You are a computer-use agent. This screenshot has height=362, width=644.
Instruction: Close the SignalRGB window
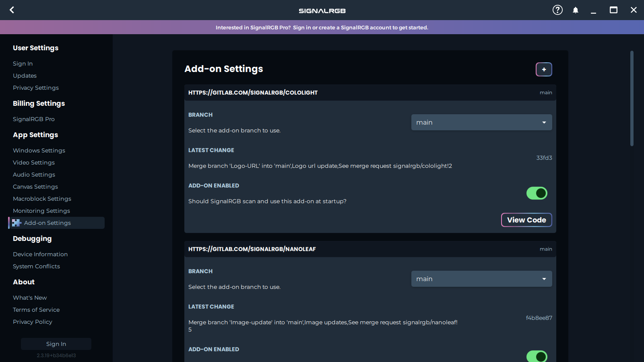tap(634, 10)
